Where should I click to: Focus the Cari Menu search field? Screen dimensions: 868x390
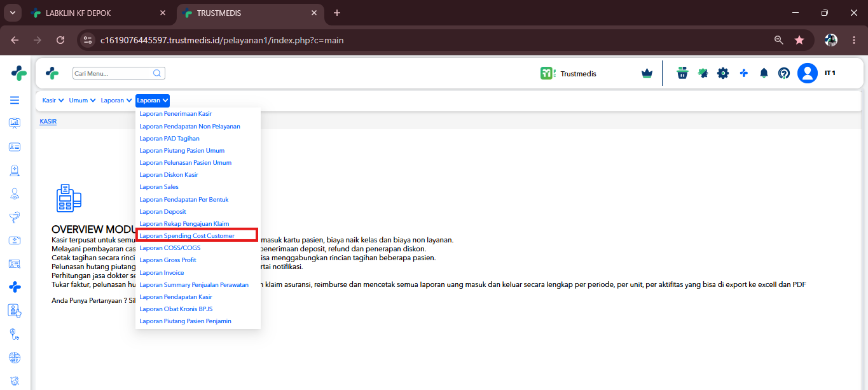(x=119, y=73)
